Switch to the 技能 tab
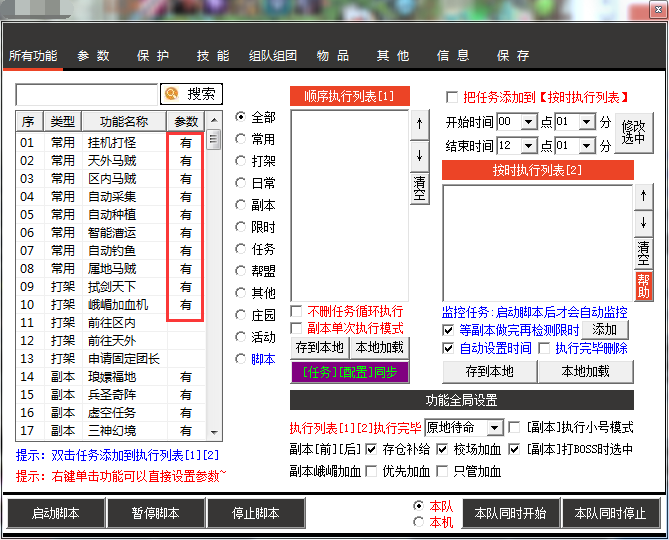Screen dimensions: 669x540 coord(213,56)
